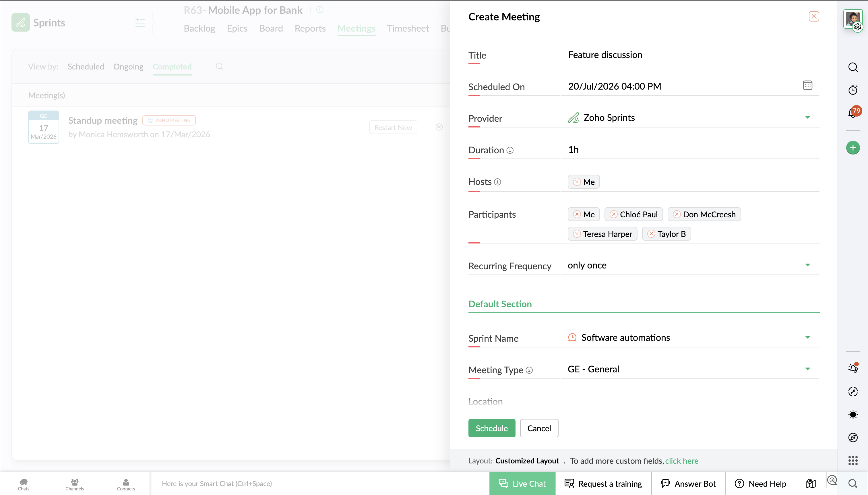Open Chats in bottom bar

(x=24, y=484)
